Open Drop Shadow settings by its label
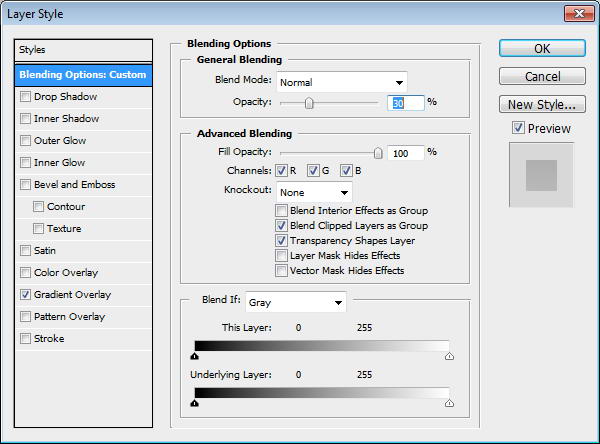This screenshot has height=444, width=600. [65, 96]
